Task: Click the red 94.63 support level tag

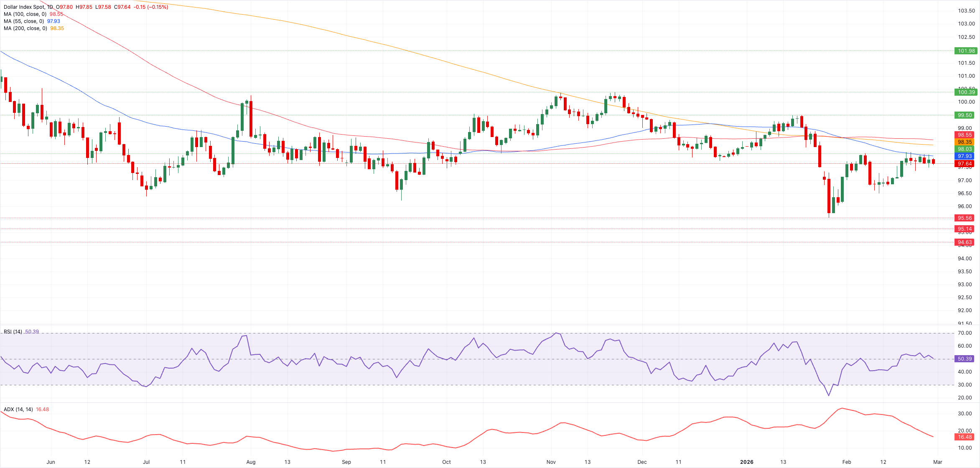Action: point(965,242)
